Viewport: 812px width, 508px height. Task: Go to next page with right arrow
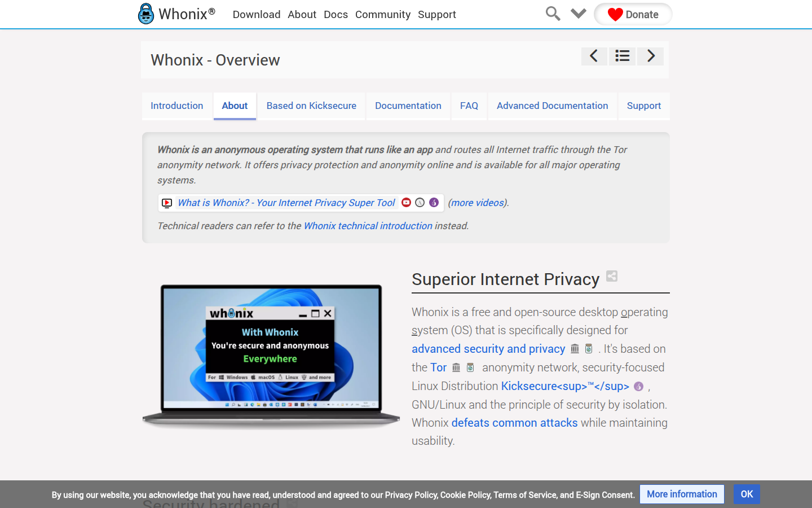point(651,56)
